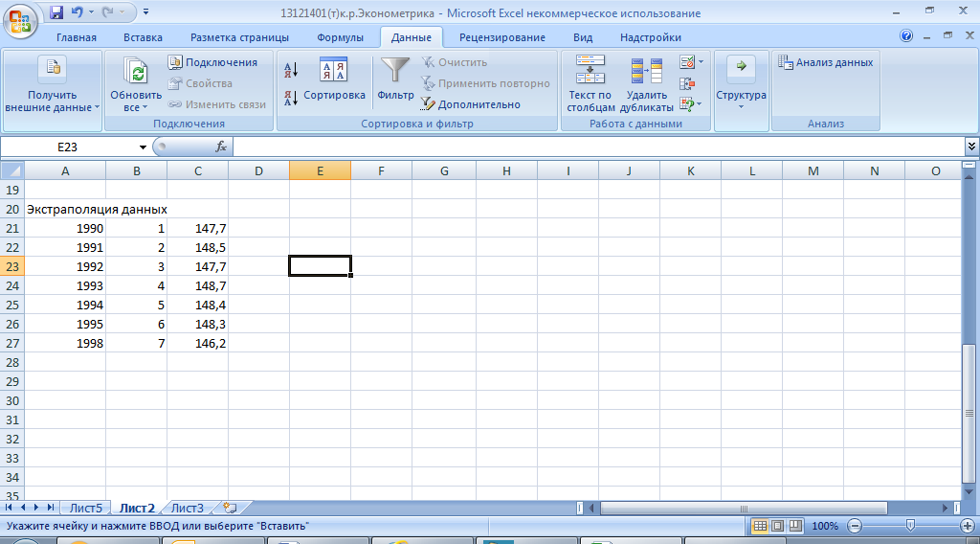Click the Select All corner button
The image size is (980, 544).
12,170
